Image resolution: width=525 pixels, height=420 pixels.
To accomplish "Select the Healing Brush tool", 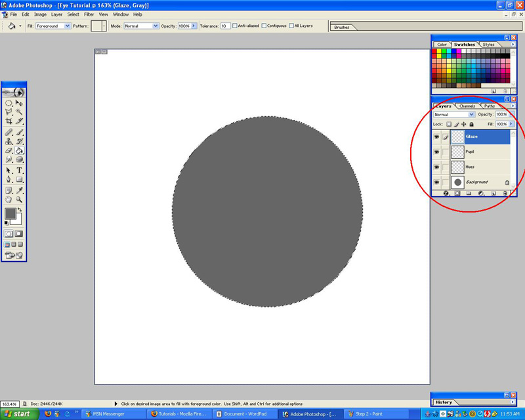I will [x=9, y=133].
